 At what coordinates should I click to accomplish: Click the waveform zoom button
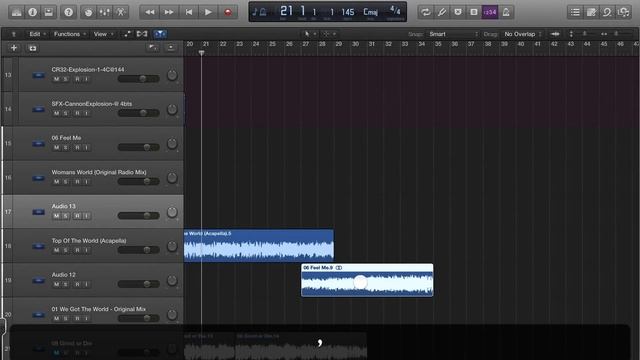(555, 34)
